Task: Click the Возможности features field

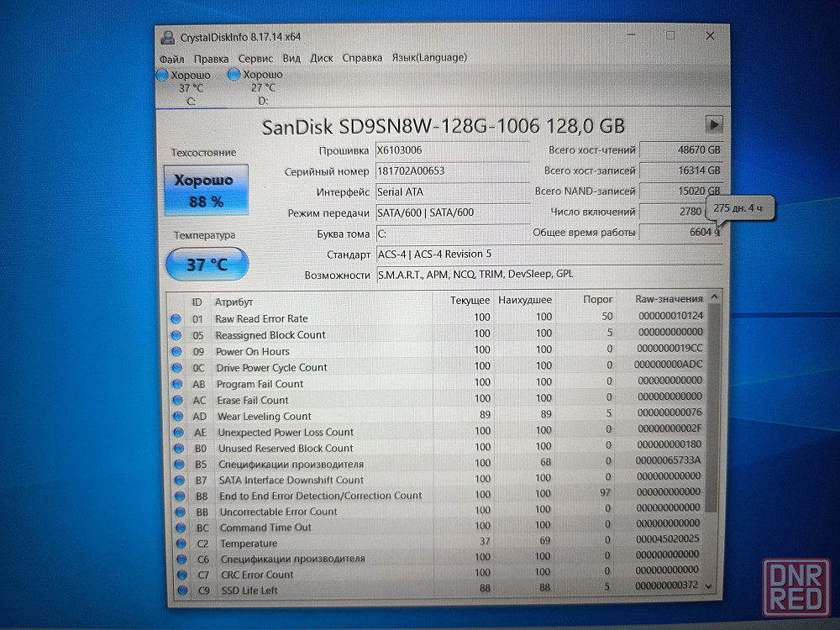Action: coord(549,275)
